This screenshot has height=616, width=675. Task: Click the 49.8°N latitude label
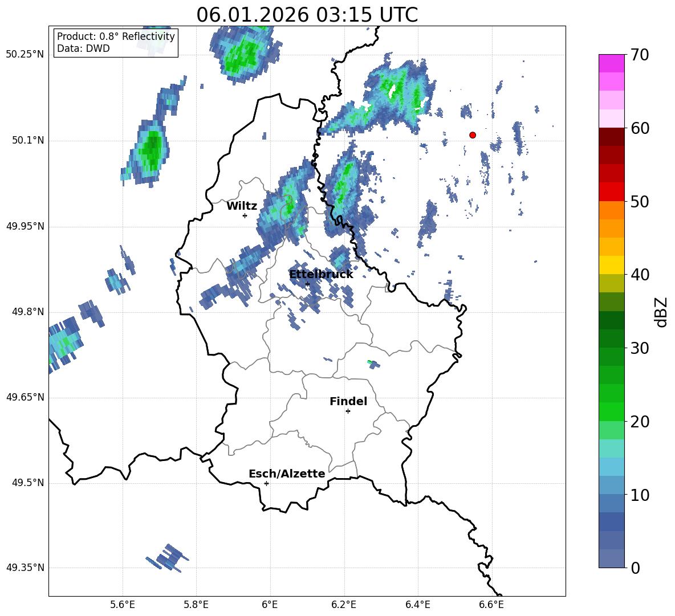tap(28, 312)
